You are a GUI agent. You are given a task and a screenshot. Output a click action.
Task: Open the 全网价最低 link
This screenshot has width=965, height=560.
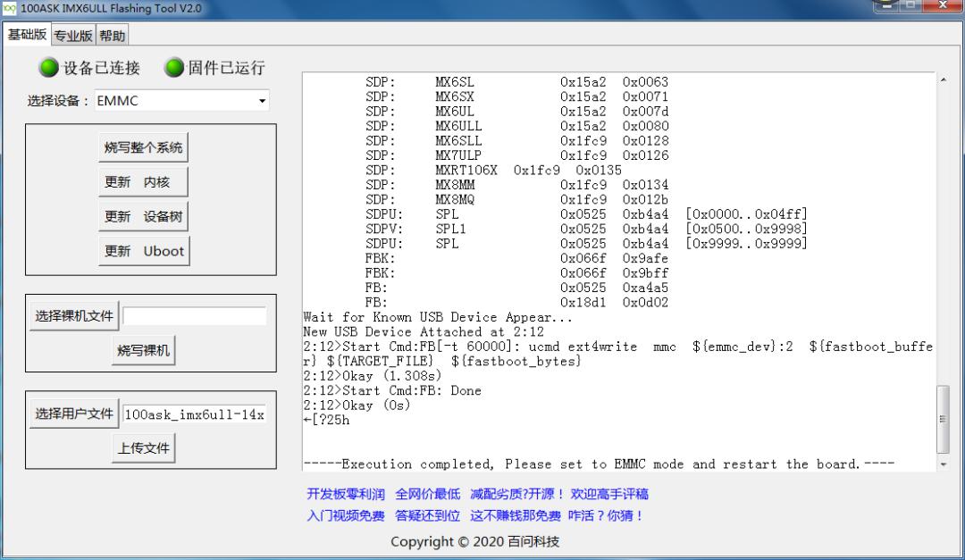[428, 494]
